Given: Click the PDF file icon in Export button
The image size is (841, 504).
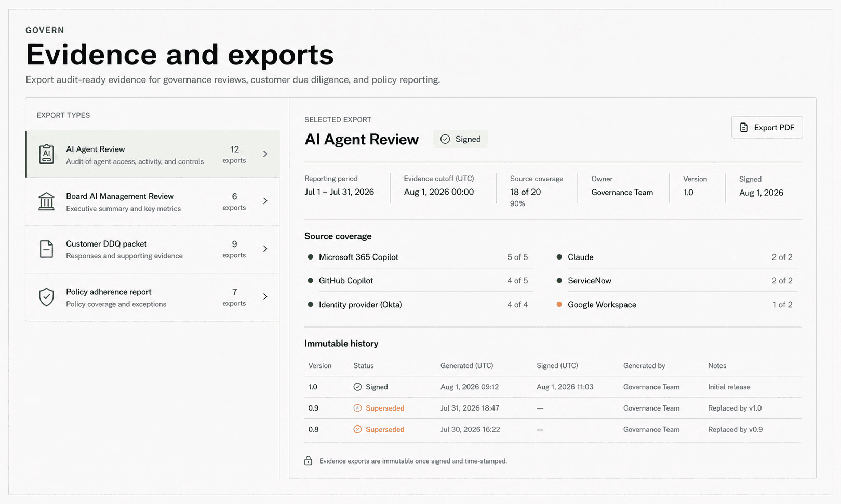Looking at the screenshot, I should 744,128.
